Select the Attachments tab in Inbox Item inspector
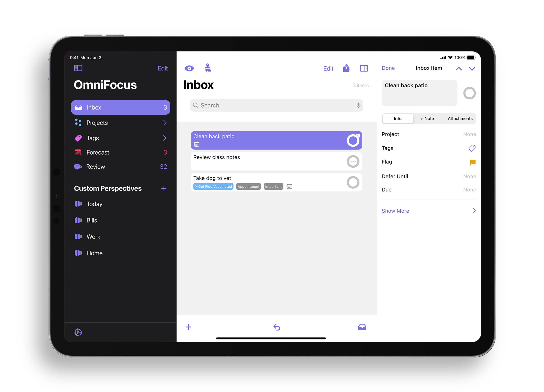 pyautogui.click(x=460, y=118)
